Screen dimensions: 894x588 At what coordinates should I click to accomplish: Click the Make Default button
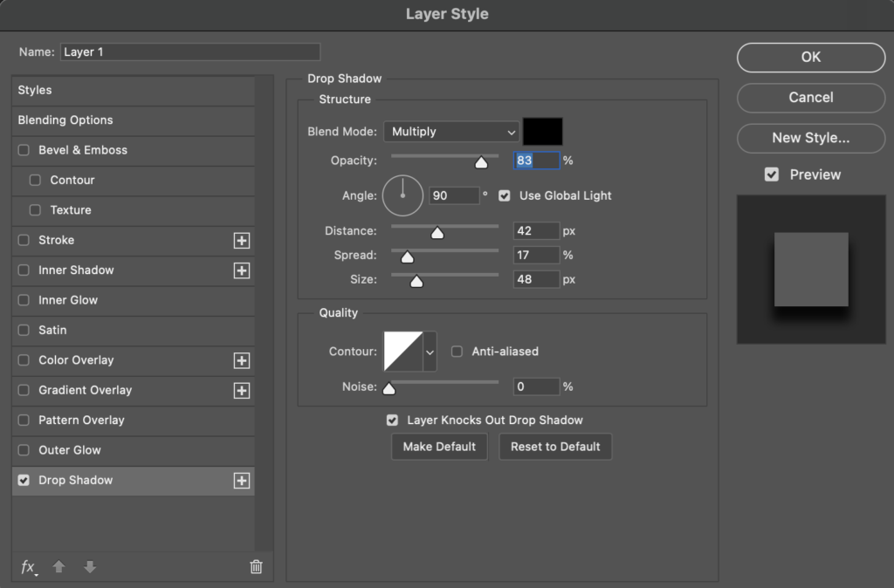pyautogui.click(x=439, y=447)
